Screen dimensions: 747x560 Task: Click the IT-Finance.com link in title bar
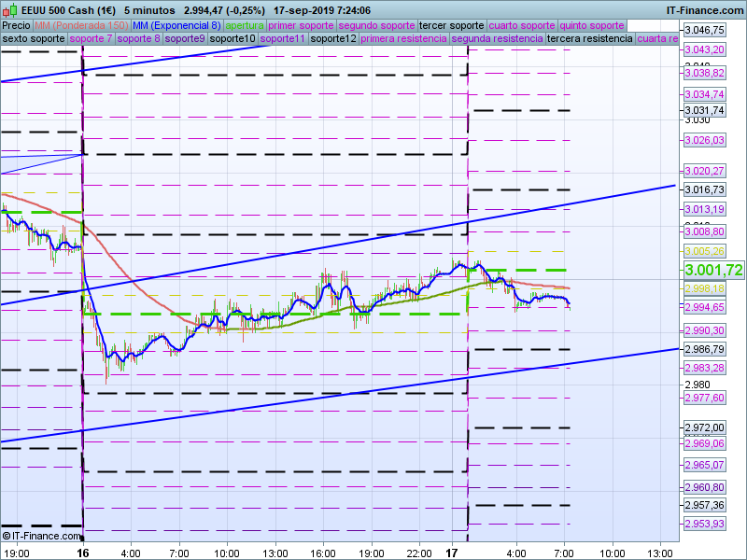(x=704, y=9)
